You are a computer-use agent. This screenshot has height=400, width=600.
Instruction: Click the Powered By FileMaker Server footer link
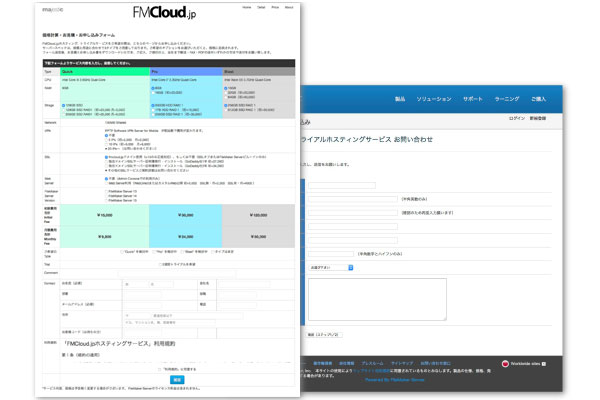click(x=395, y=380)
